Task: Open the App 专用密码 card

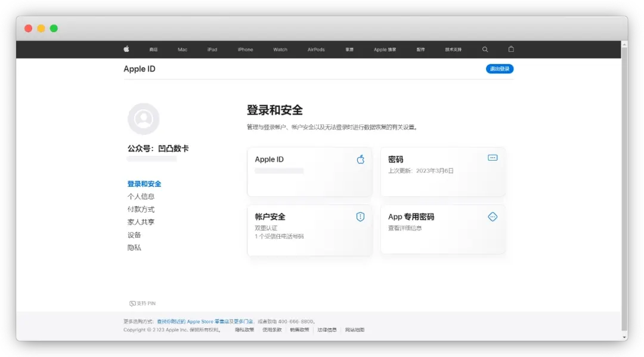Action: [x=442, y=229]
